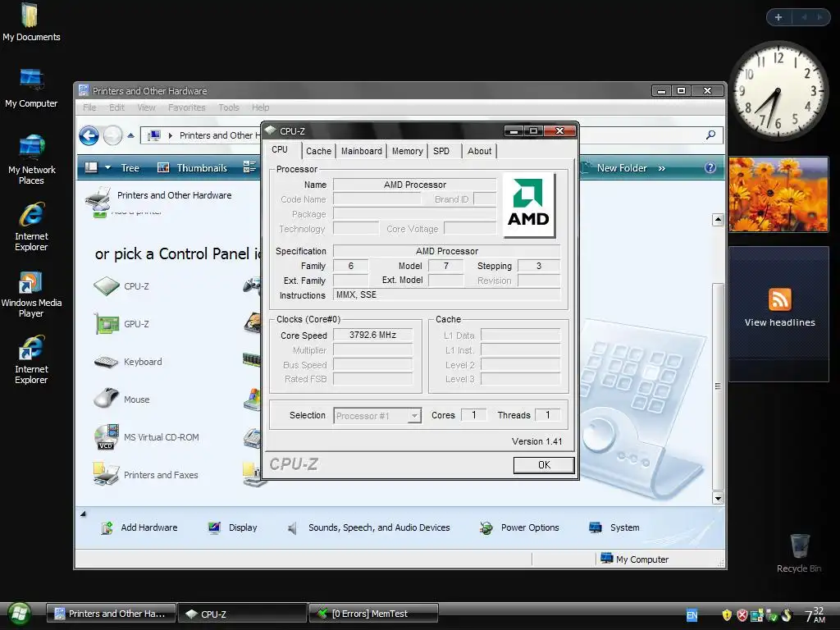Select the CPU tab in CPU-Z
Screen dimensions: 840x630
click(280, 150)
